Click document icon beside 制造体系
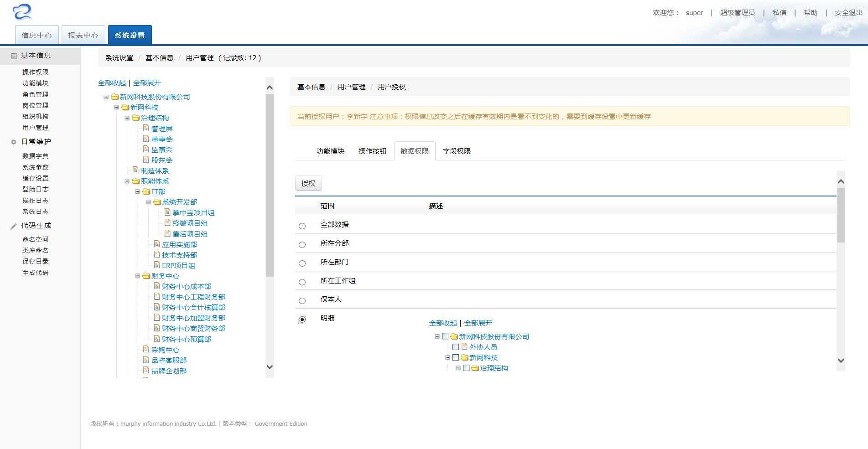Image resolution: width=868 pixels, height=449 pixels. 136,170
